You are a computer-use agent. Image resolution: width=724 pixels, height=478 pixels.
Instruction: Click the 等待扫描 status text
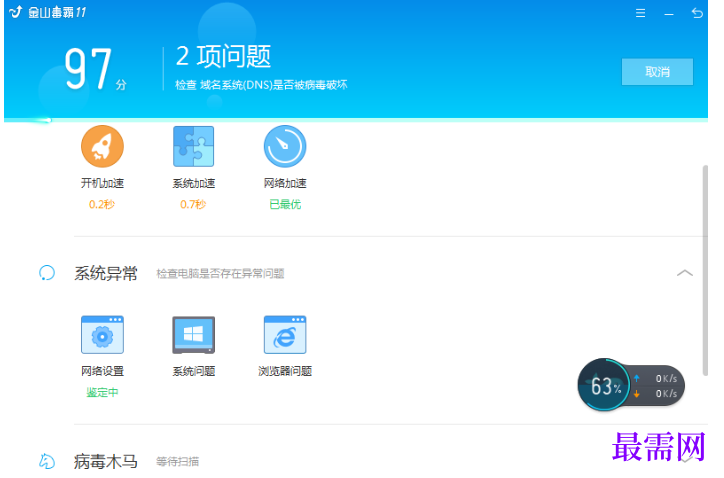point(177,461)
